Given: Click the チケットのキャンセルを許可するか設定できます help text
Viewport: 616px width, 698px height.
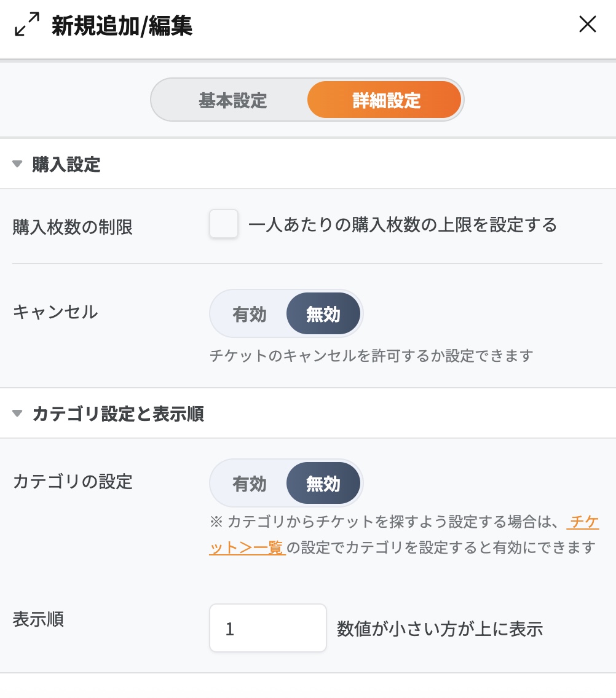Looking at the screenshot, I should click(371, 356).
